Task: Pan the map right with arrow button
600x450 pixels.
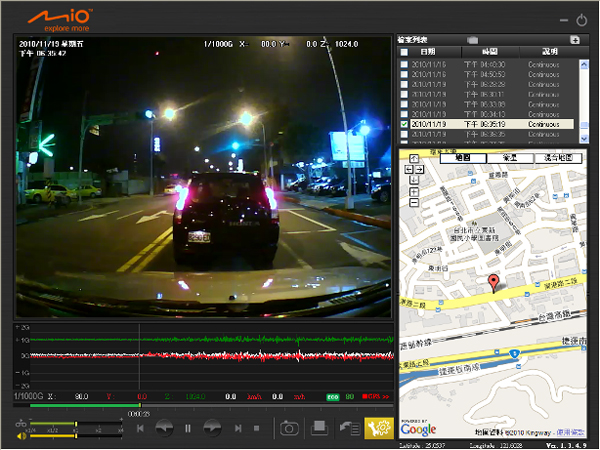Action: click(x=421, y=170)
